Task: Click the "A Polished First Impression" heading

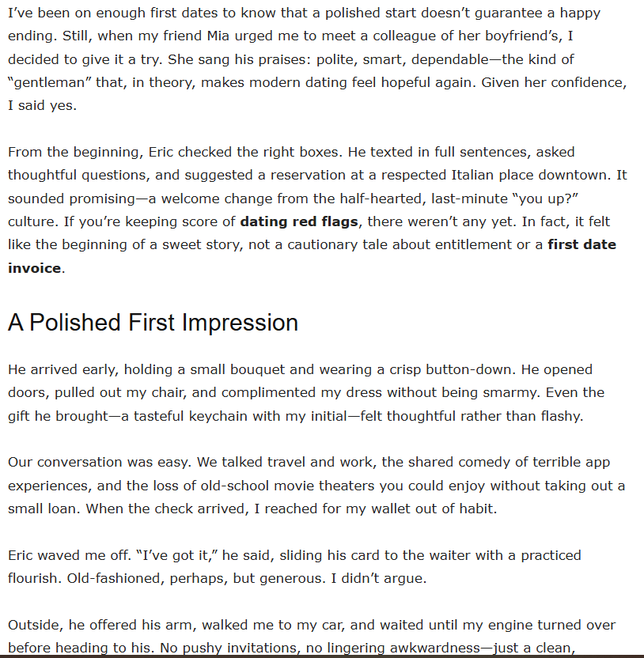Action: [153, 323]
